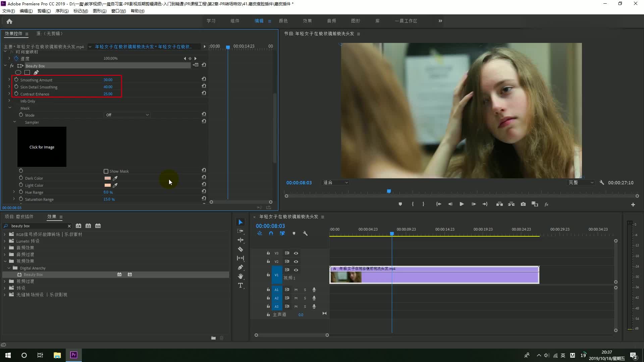Open the 序列(S) menu
This screenshot has width=644, height=362.
tap(62, 11)
